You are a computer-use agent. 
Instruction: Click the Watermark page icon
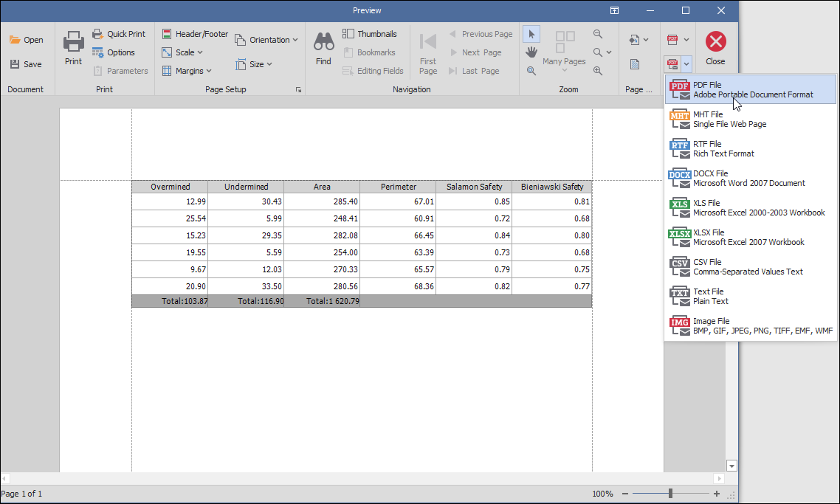(634, 65)
